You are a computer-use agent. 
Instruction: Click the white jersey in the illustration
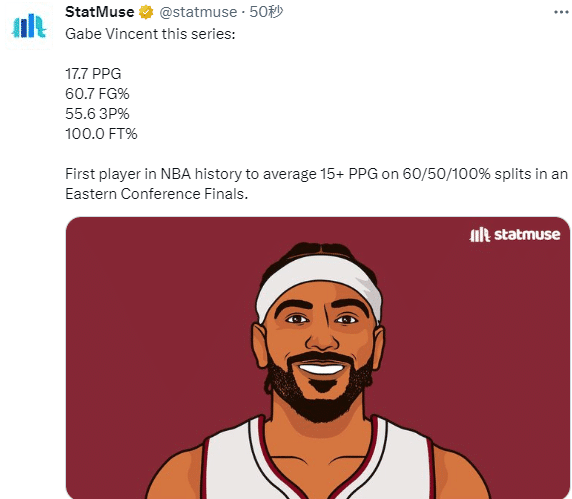click(x=317, y=463)
